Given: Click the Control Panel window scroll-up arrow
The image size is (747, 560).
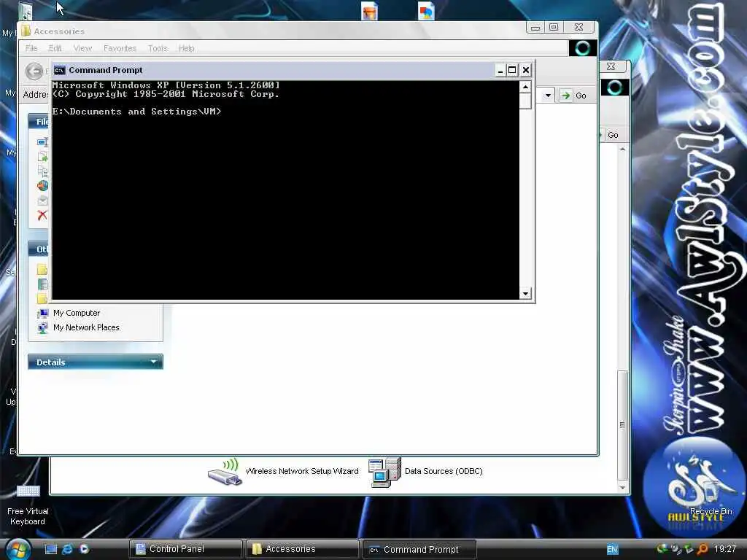Looking at the screenshot, I should point(622,149).
